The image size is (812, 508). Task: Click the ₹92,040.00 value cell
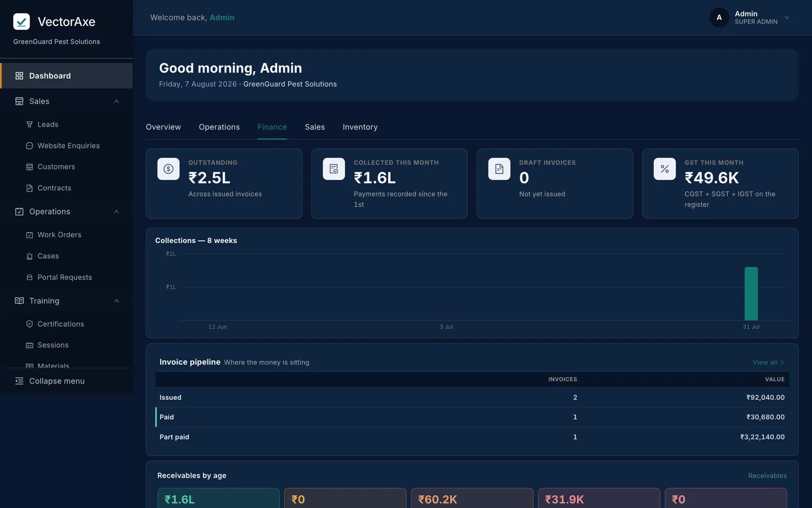click(765, 397)
